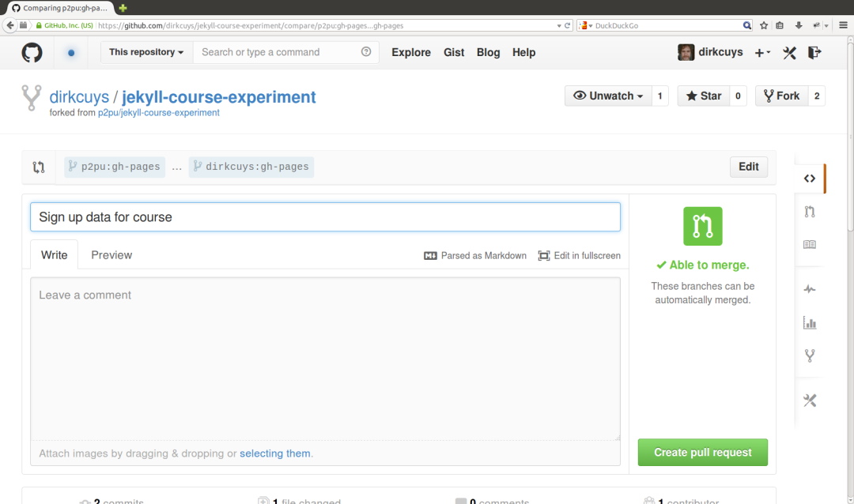Click the Edit comparison button
The width and height of the screenshot is (854, 504).
748,167
